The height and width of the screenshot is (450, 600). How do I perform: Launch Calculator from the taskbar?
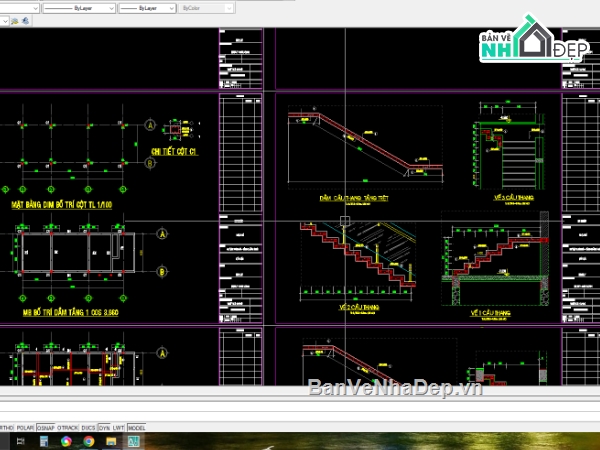44,441
